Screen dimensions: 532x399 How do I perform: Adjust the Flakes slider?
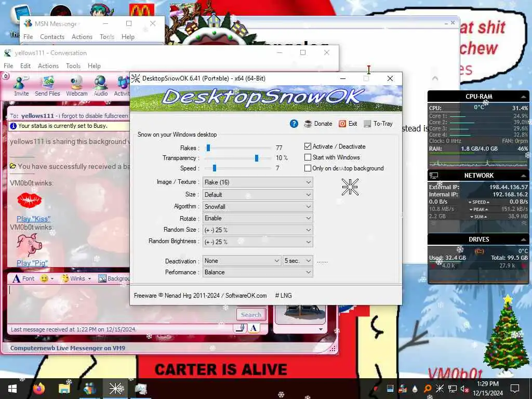tap(208, 148)
